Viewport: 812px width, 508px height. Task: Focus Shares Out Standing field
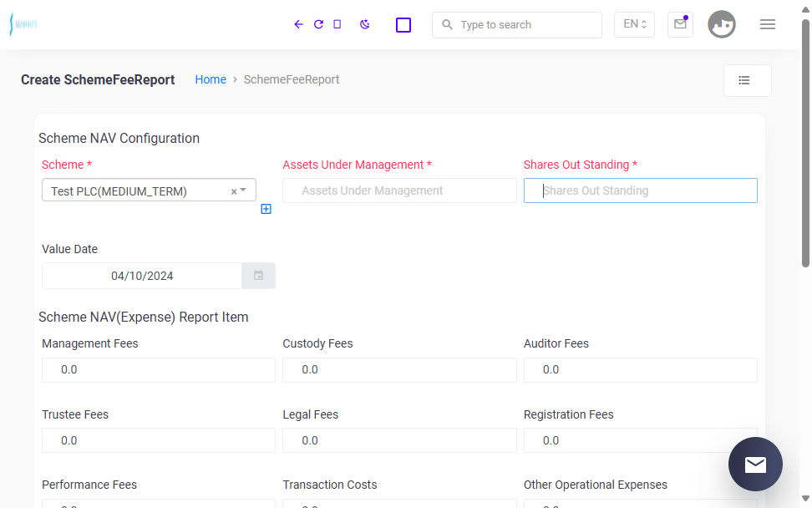pos(640,190)
